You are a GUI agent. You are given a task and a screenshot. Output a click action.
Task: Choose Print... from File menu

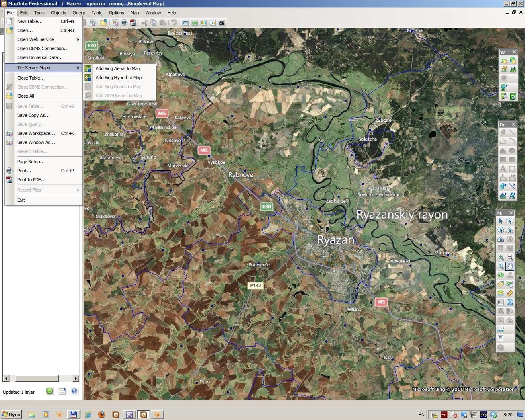pyautogui.click(x=43, y=171)
